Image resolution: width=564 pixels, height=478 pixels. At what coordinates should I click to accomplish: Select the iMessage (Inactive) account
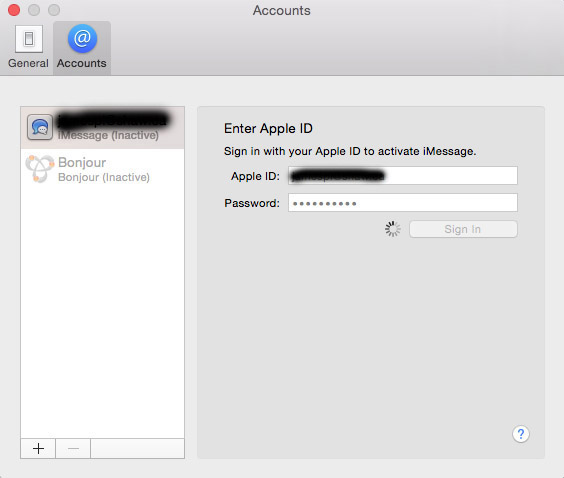[x=103, y=128]
